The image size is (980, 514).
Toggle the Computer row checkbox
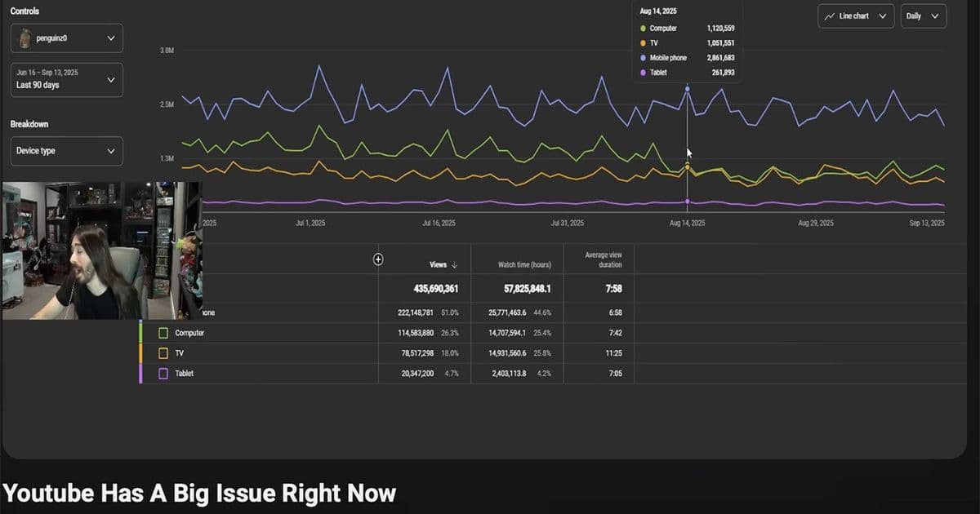pyautogui.click(x=163, y=332)
